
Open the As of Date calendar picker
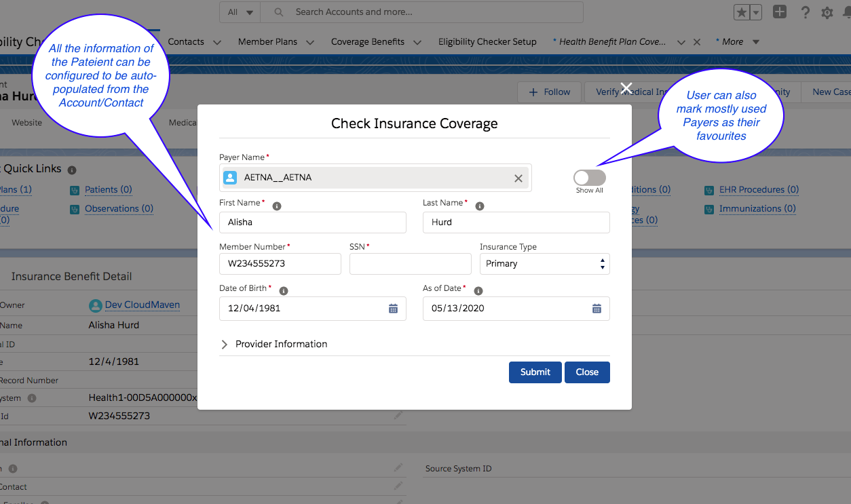[x=596, y=308]
